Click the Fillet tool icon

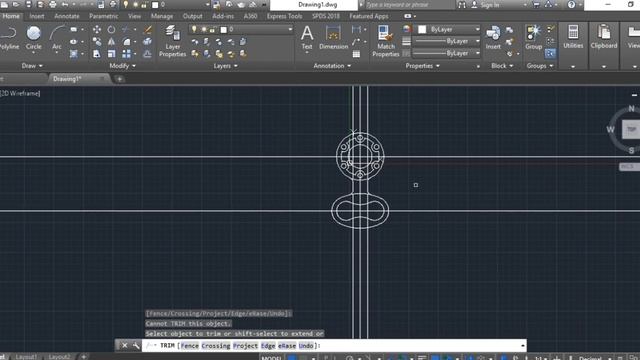127,42
